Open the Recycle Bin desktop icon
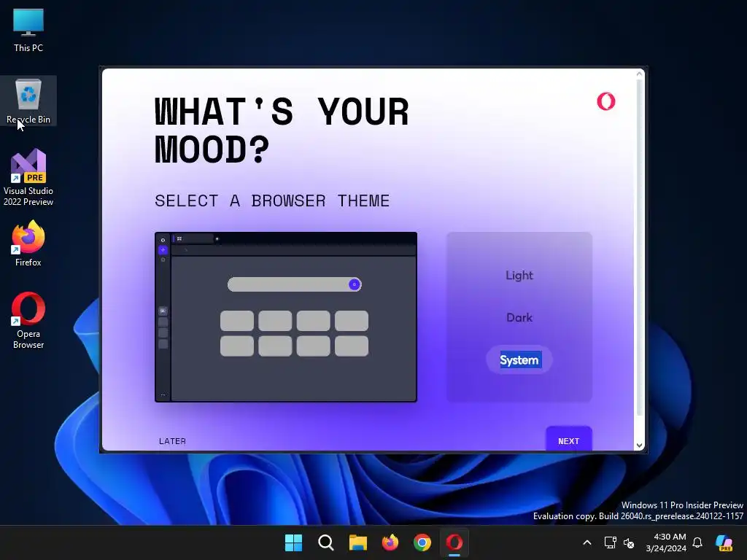 pyautogui.click(x=28, y=101)
